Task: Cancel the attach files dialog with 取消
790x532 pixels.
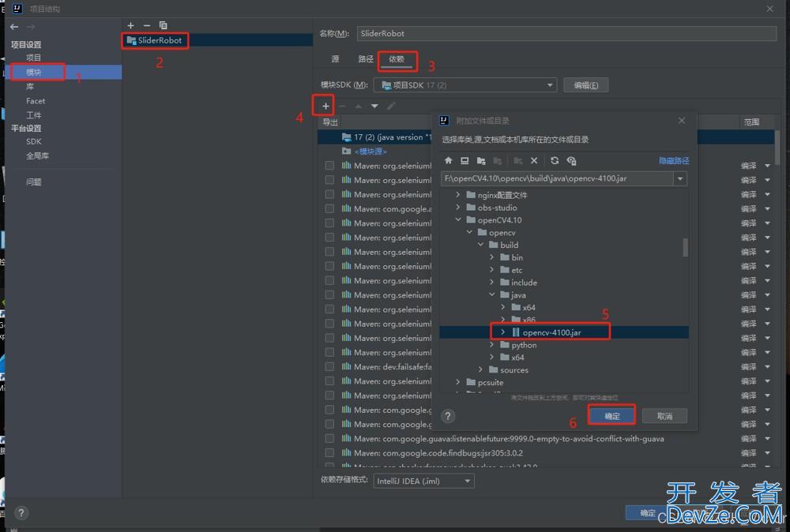Action: pyautogui.click(x=664, y=416)
